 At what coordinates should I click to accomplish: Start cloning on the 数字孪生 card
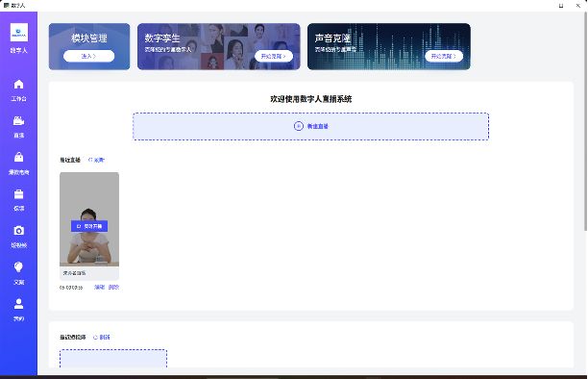pyautogui.click(x=274, y=56)
